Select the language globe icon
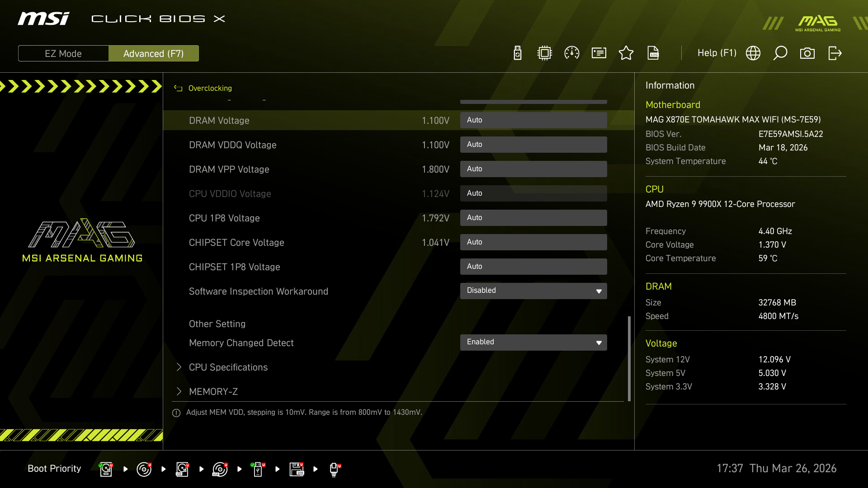 pyautogui.click(x=753, y=53)
